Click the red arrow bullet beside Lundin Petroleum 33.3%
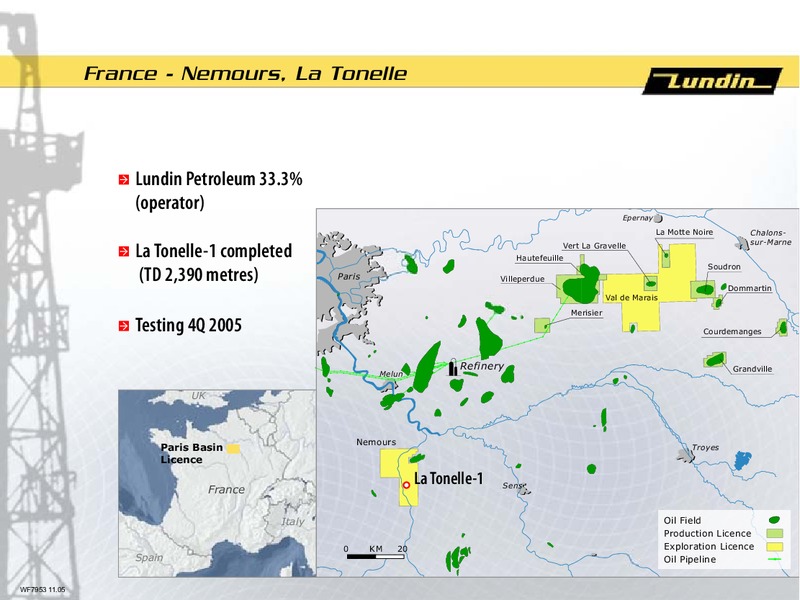The image size is (800, 600). point(123,180)
